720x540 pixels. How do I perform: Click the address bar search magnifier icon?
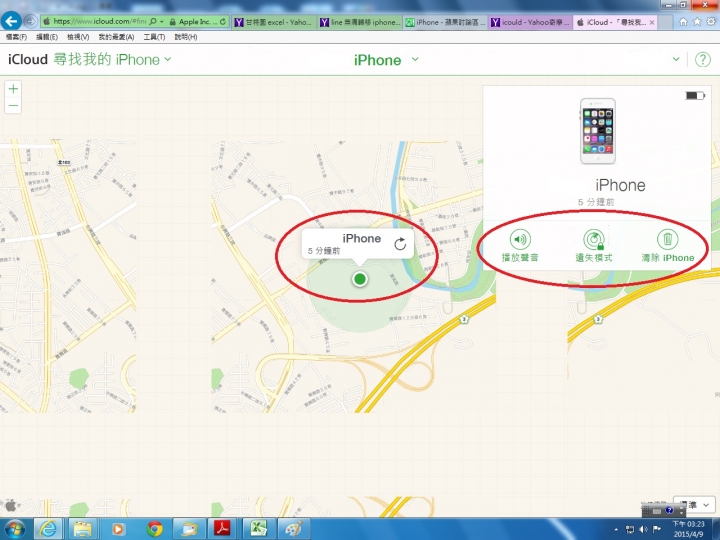click(x=153, y=22)
